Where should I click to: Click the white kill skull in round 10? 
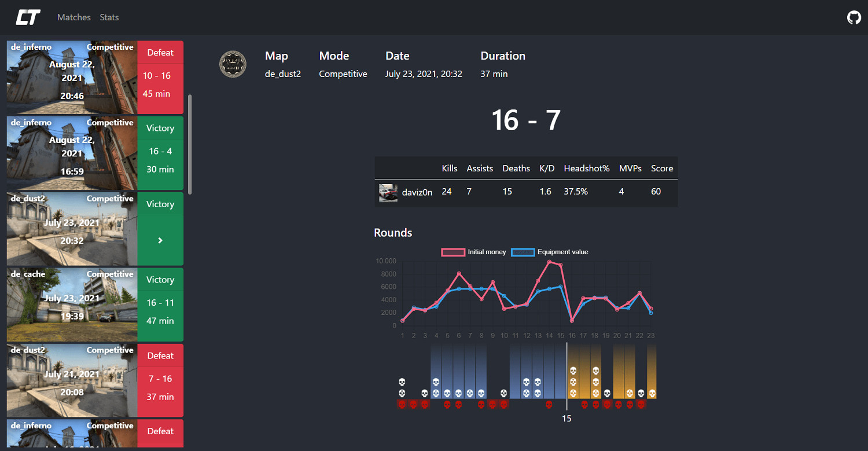(504, 394)
